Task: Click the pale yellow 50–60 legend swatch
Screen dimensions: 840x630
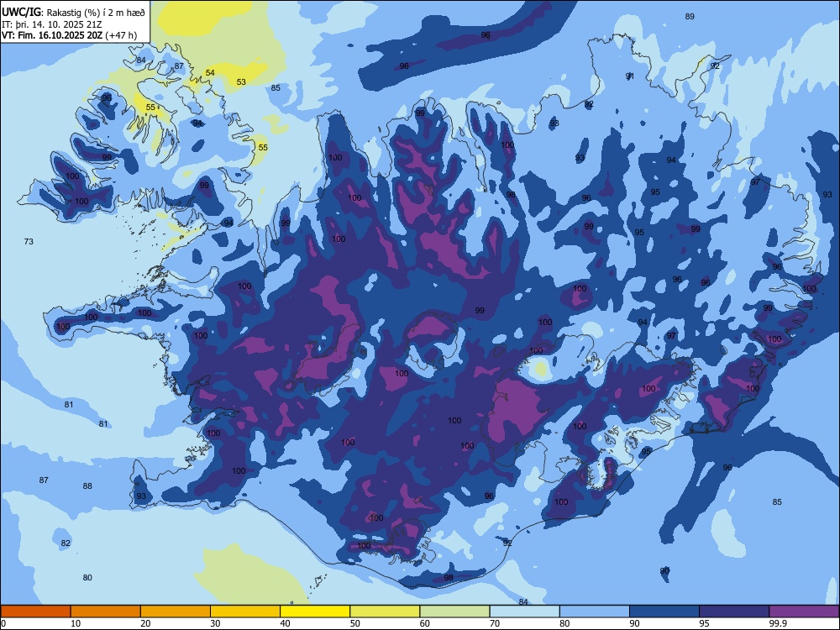Action: pos(386,612)
